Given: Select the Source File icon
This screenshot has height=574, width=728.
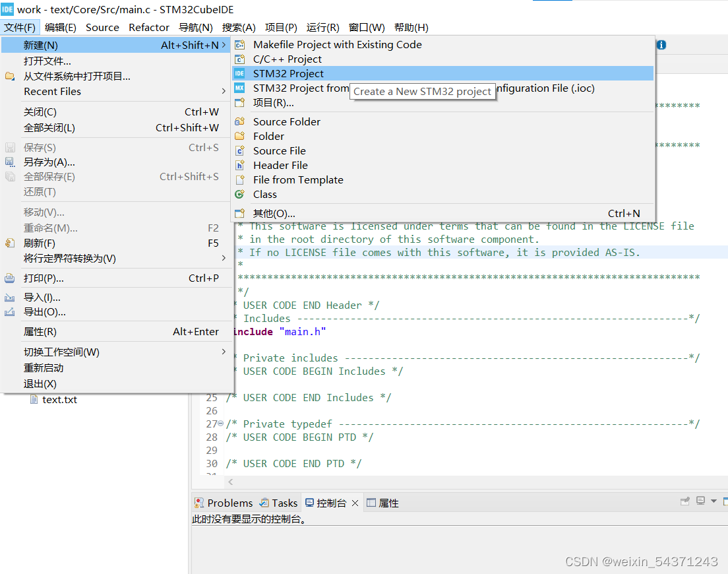Looking at the screenshot, I should pos(240,150).
